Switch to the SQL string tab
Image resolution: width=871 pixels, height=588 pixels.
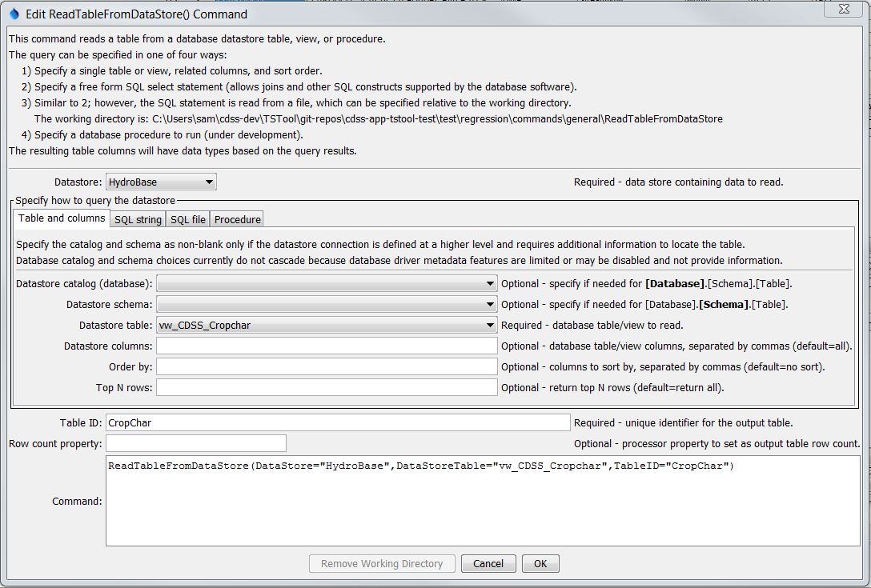point(137,218)
